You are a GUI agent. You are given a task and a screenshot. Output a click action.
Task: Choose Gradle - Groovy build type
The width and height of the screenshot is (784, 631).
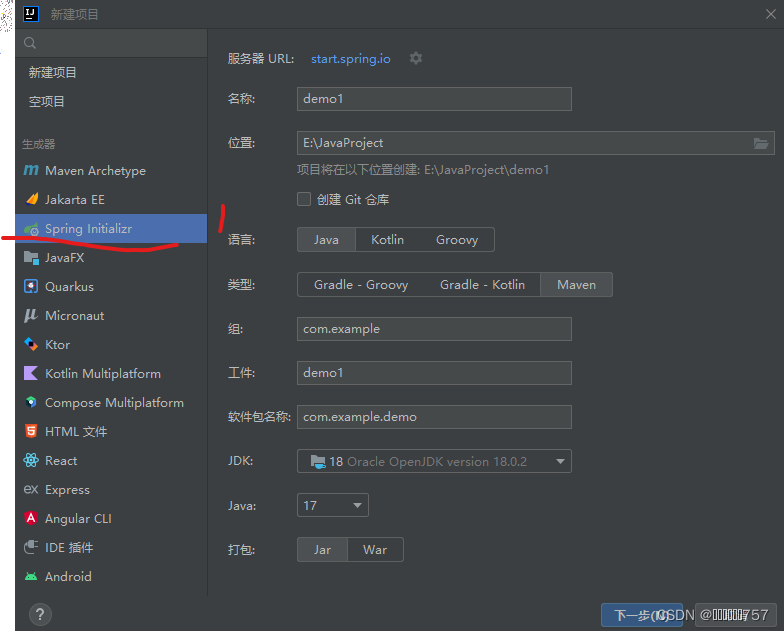click(x=361, y=285)
